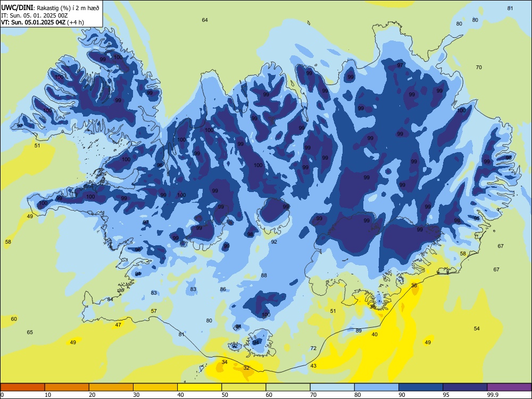Click the value 34 on the south coast
This screenshot has height=399, width=532.
(x=225, y=362)
